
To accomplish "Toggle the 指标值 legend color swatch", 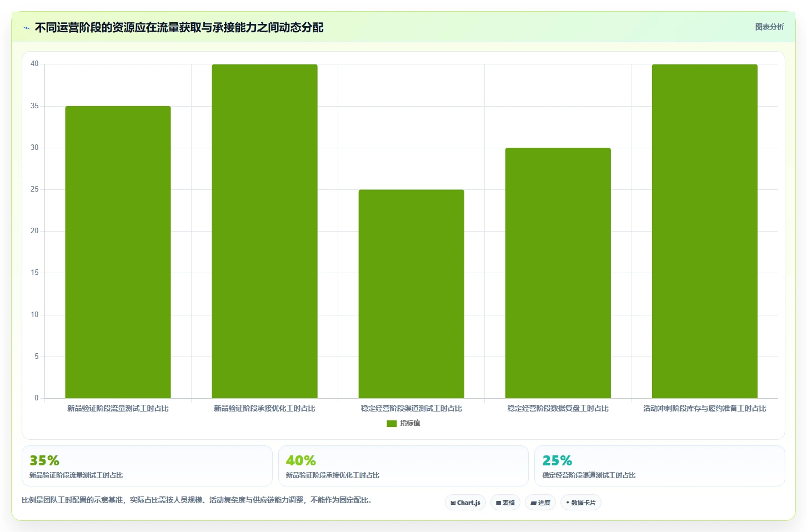I will (392, 424).
